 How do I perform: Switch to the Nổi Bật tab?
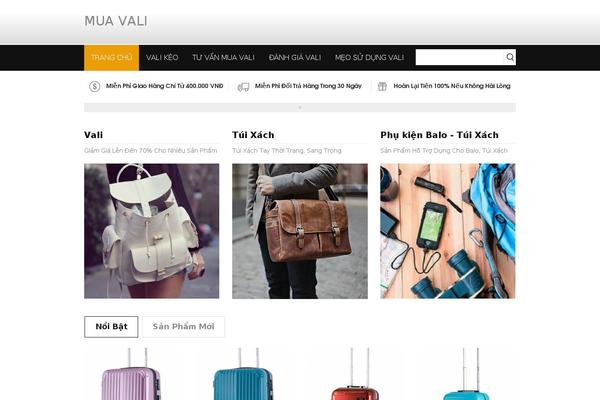click(111, 327)
